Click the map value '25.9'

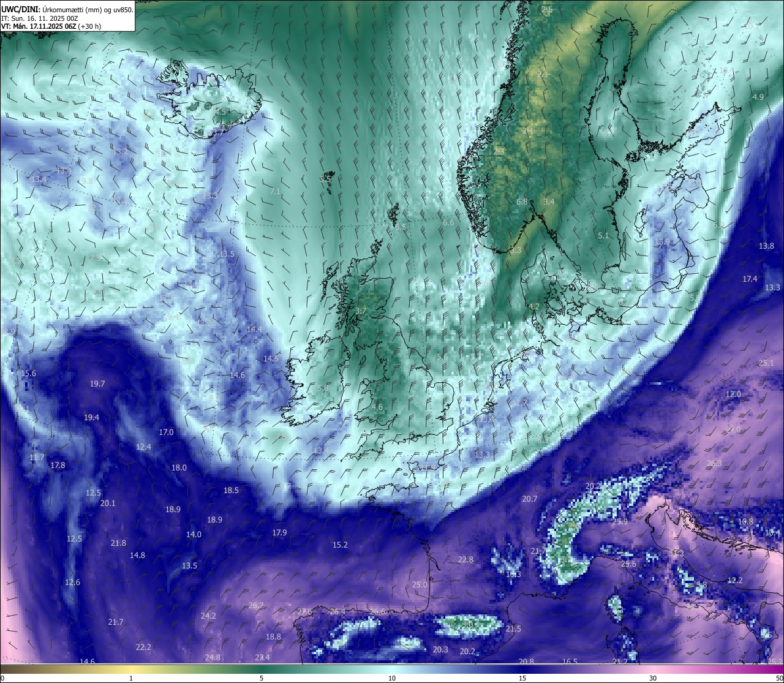tap(620, 522)
